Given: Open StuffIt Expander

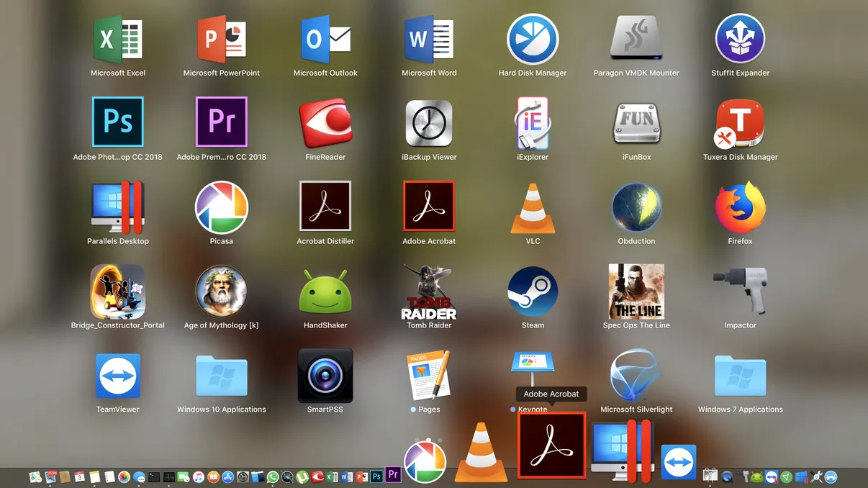Looking at the screenshot, I should click(740, 40).
